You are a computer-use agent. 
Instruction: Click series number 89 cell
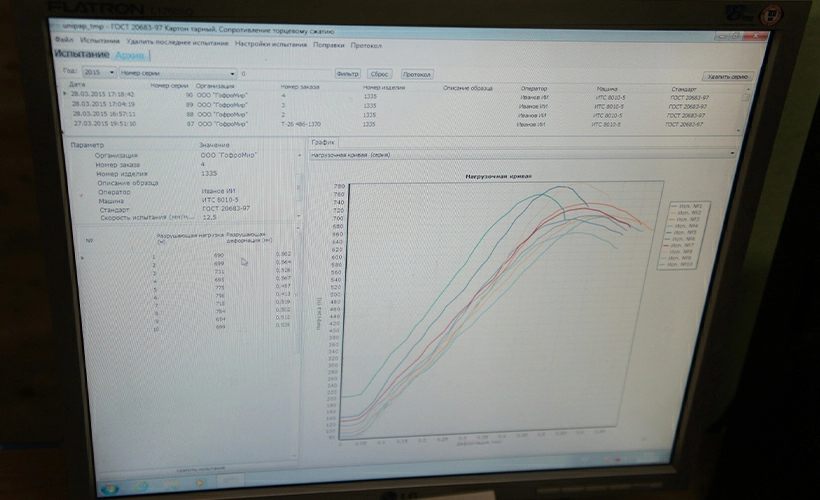point(190,105)
